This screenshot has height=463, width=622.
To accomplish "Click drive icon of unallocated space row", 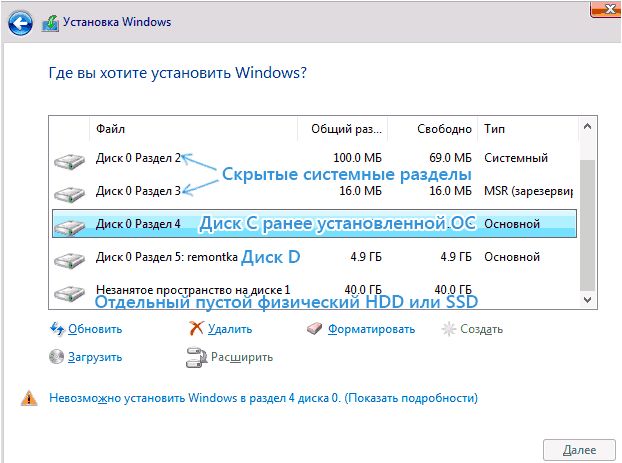I will [69, 293].
